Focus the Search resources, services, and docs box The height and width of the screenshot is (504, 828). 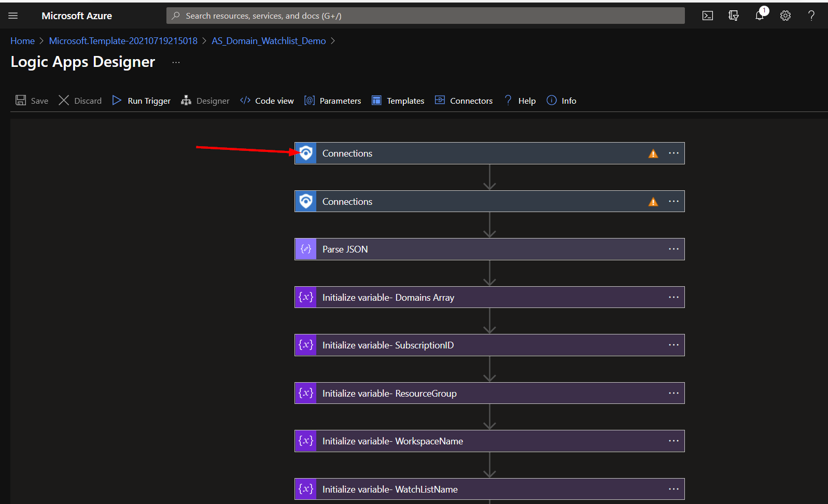(x=425, y=16)
